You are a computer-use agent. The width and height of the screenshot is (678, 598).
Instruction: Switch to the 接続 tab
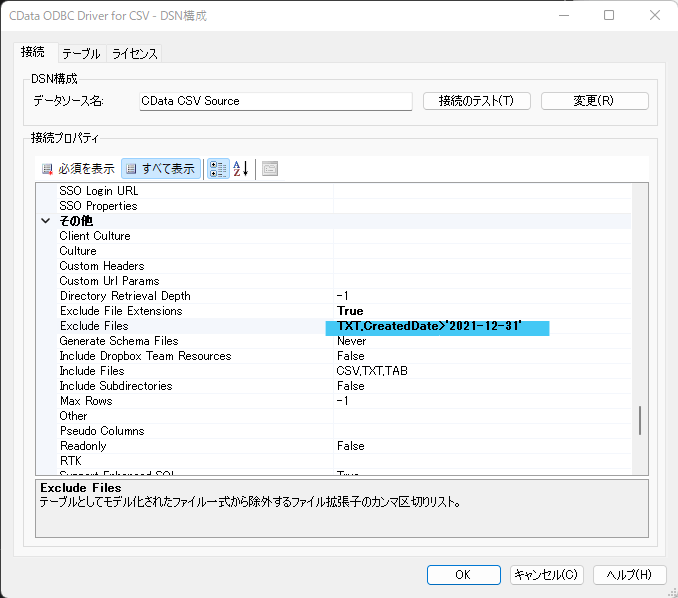coord(33,52)
